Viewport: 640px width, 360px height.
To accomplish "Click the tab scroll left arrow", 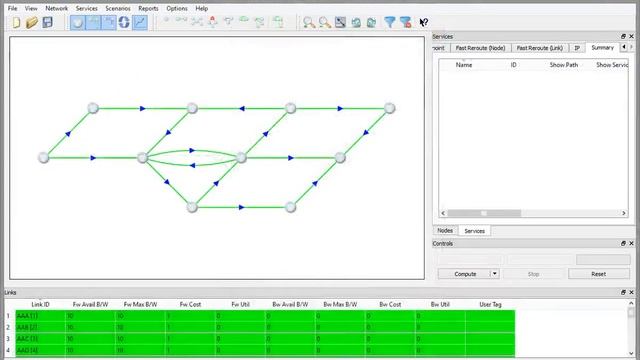I will 624,47.
